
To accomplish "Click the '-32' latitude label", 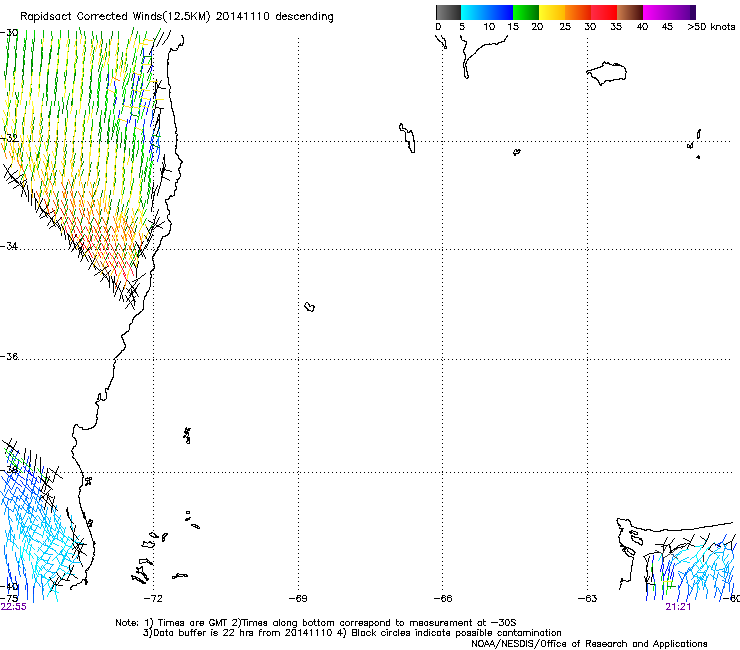I will tap(9, 138).
